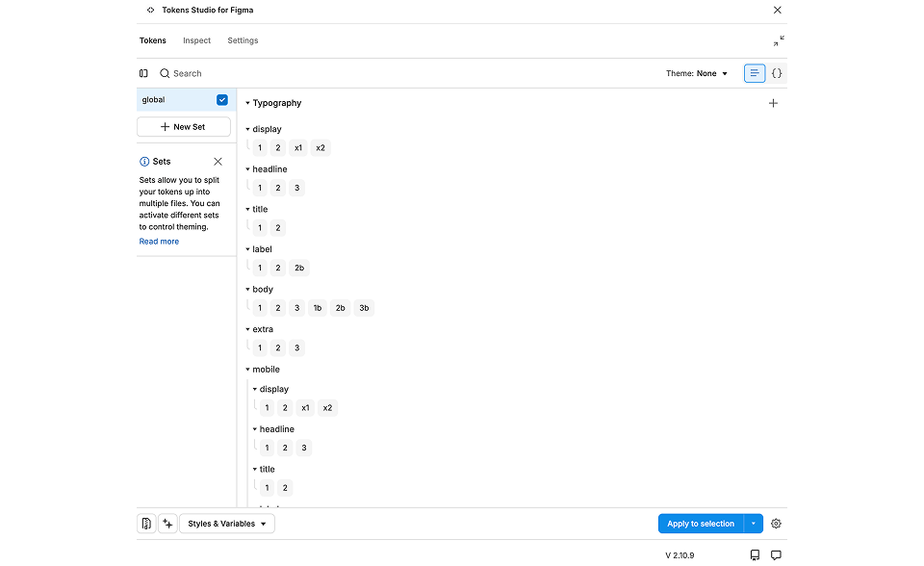Toggle the sidebar panel icon beside Search

pos(143,73)
